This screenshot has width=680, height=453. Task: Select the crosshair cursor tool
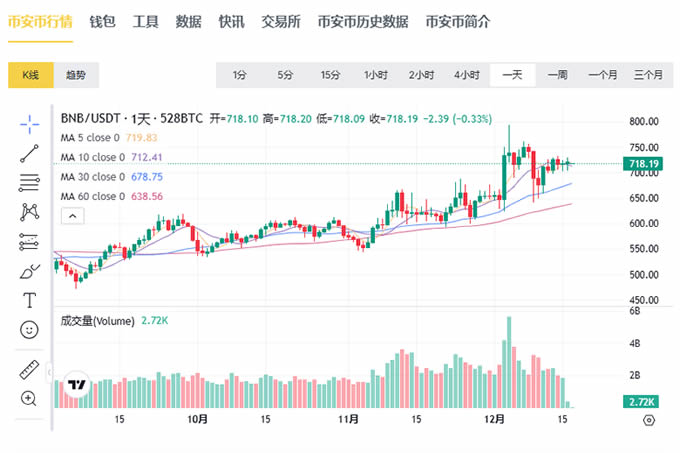coord(29,123)
